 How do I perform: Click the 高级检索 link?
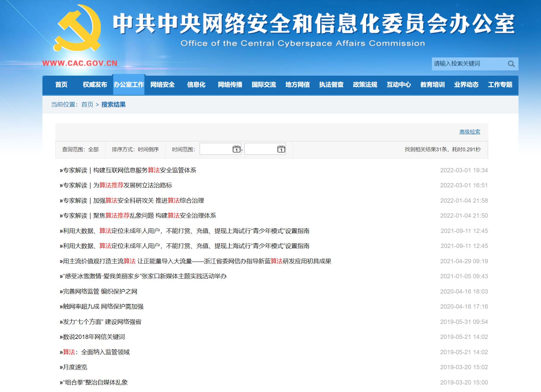470,132
